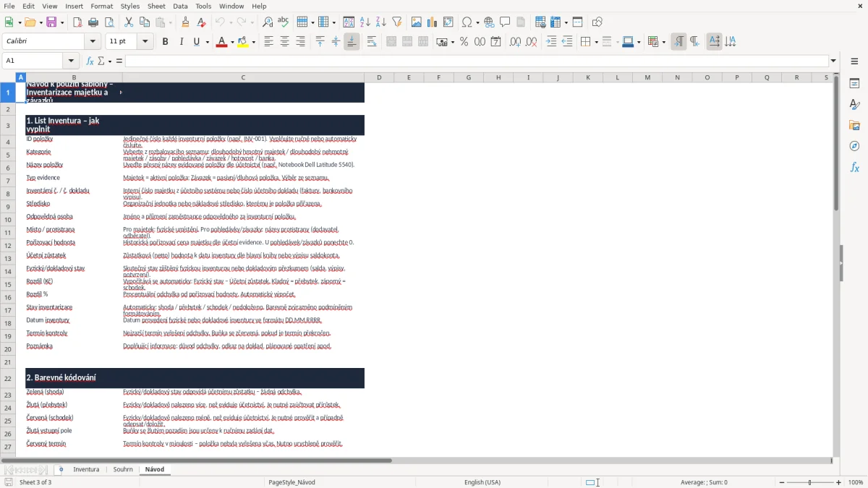
Task: Click the zoom in plus button
Action: coord(839,482)
